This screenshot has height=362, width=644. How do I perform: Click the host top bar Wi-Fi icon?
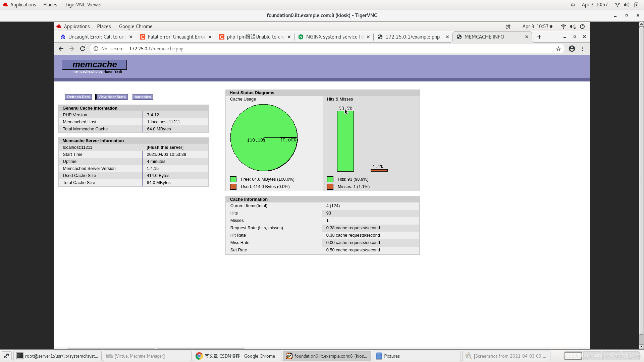tap(617, 5)
